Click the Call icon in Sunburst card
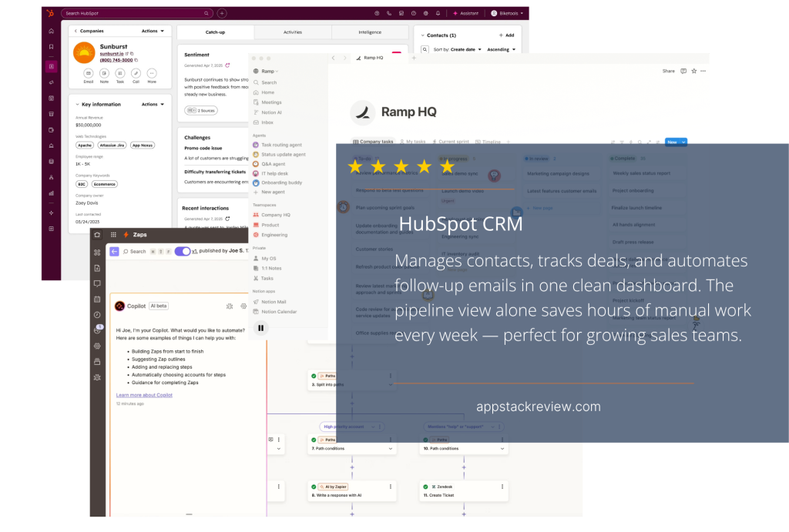This screenshot has height=532, width=789. click(x=136, y=73)
